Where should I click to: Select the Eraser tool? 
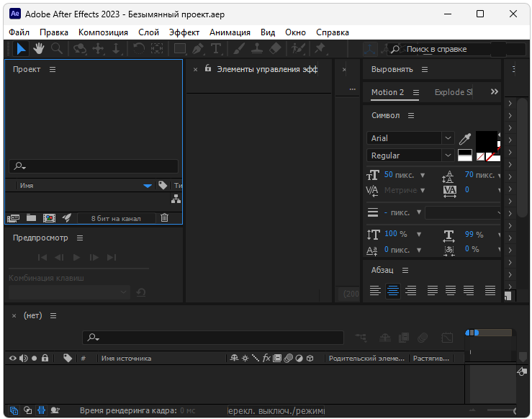pyautogui.click(x=275, y=49)
